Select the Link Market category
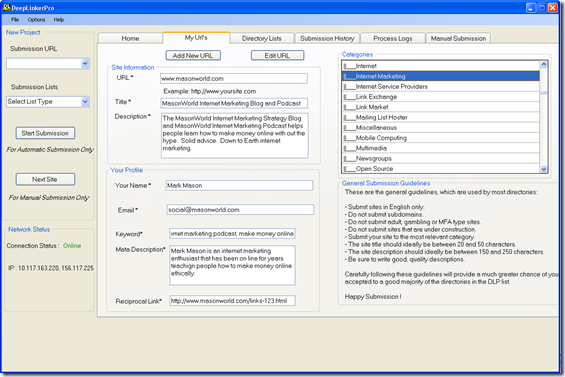This screenshot has height=377, width=565. (440, 107)
